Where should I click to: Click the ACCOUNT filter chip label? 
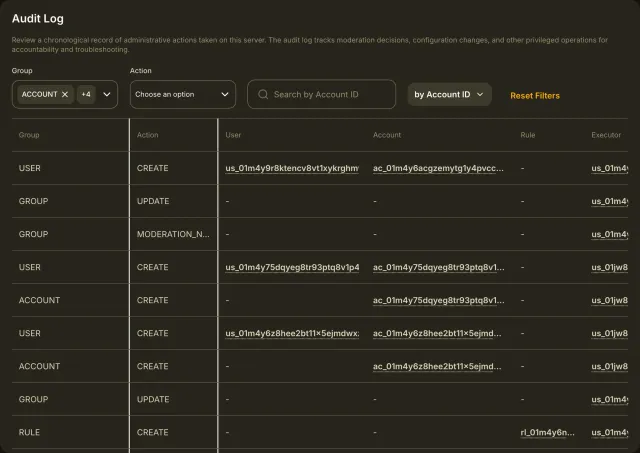tap(40, 94)
